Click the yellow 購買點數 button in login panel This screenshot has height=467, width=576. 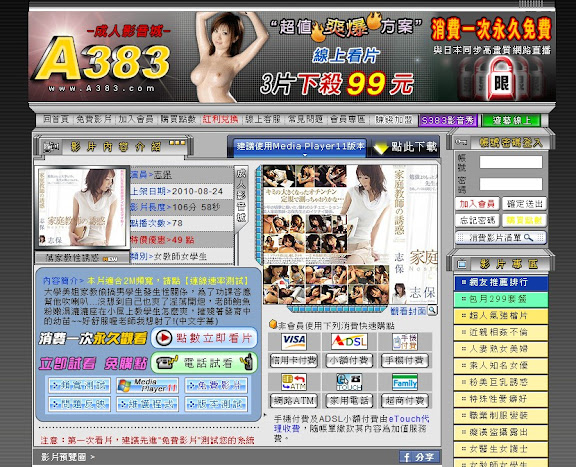pyautogui.click(x=524, y=220)
